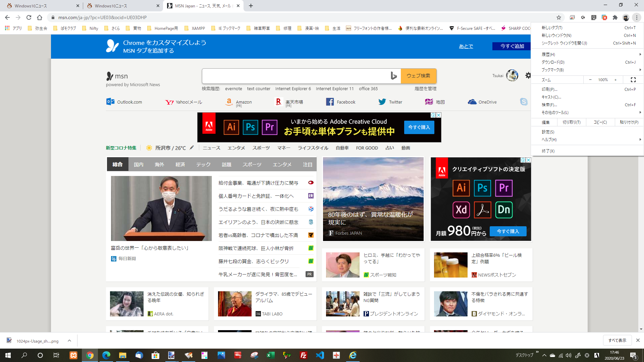The width and height of the screenshot is (644, 362).
Task: Open Twitter shortcut
Action: [x=390, y=102]
